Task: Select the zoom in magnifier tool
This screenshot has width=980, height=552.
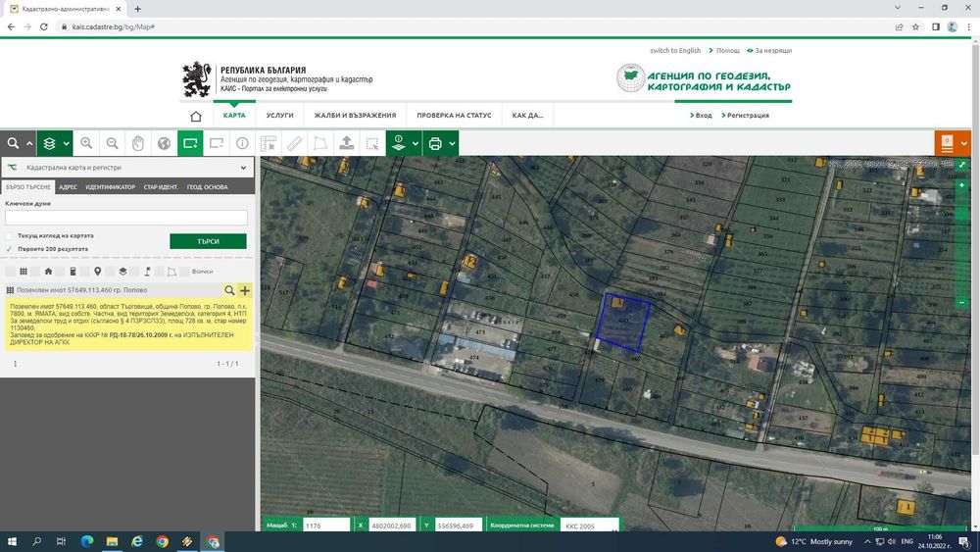Action: tap(86, 143)
